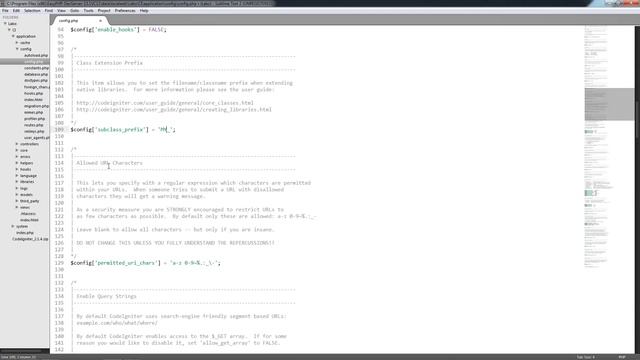Open the Help menu

coord(144,11)
